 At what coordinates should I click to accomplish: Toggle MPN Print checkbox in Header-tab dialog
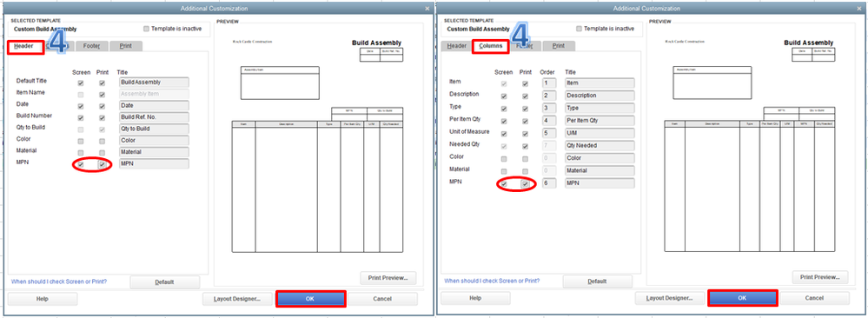pos(103,164)
